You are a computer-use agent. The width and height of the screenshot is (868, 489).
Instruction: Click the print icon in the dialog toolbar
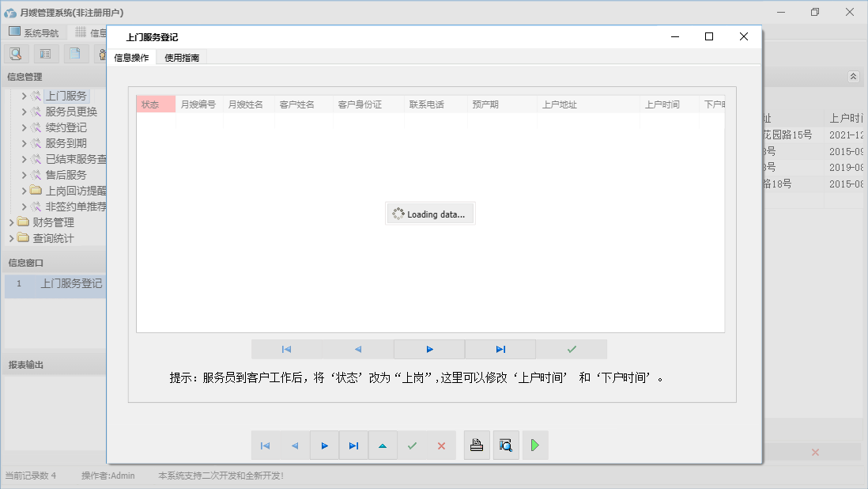tap(477, 445)
